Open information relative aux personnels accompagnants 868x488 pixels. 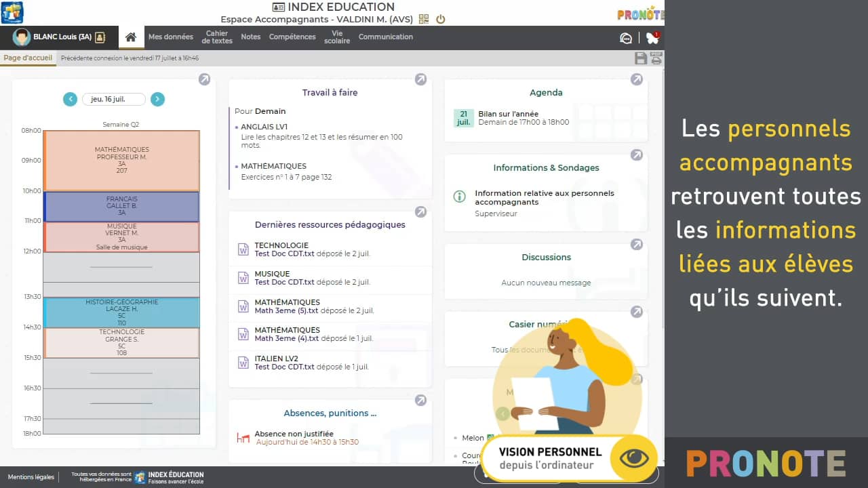pyautogui.click(x=545, y=197)
